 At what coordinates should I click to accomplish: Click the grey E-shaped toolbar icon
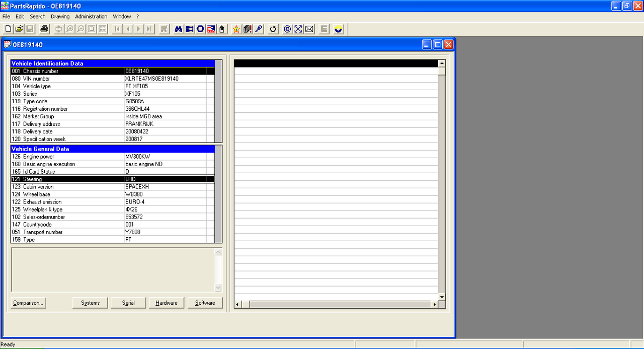(x=324, y=29)
